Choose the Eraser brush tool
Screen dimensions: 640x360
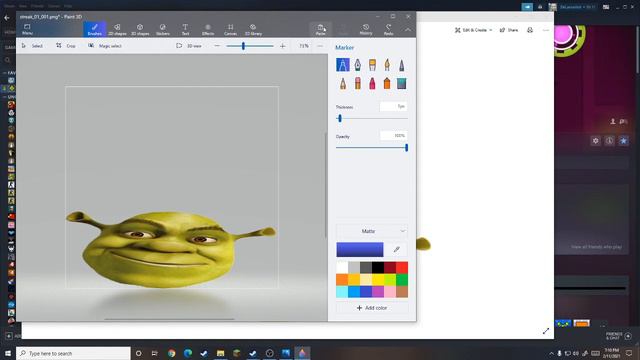click(358, 83)
